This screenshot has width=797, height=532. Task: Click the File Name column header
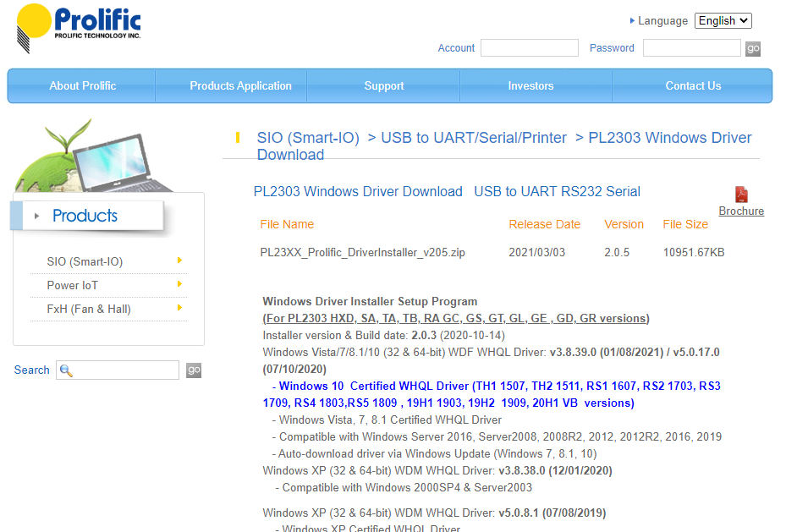tap(287, 224)
